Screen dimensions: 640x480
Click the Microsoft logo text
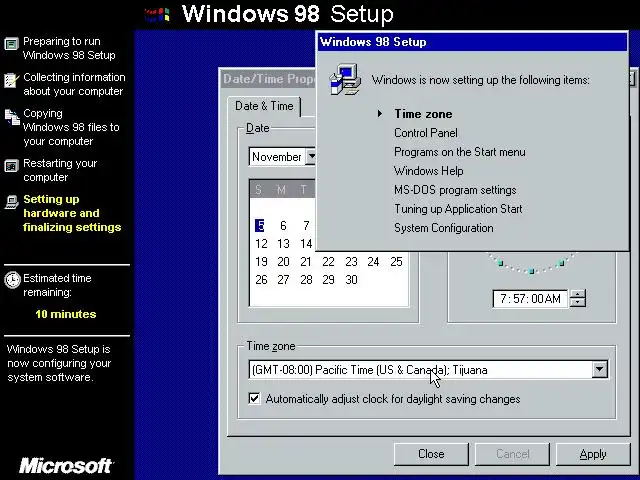point(66,466)
